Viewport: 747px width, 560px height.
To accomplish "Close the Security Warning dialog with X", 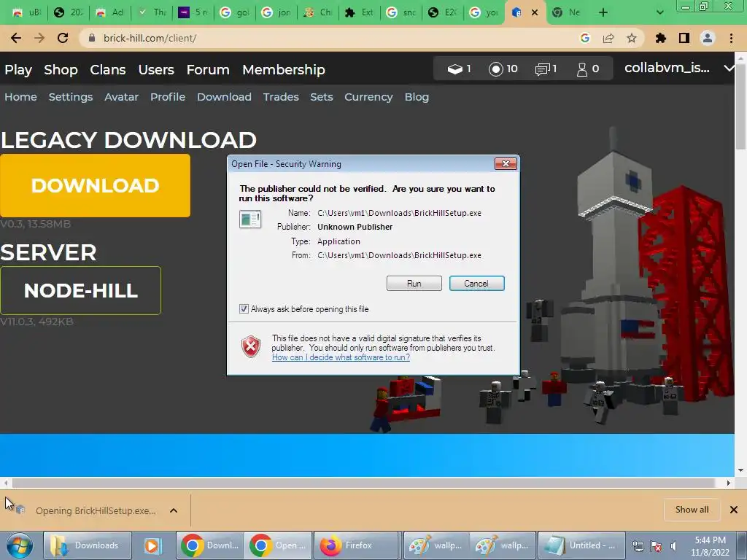I will tap(506, 164).
